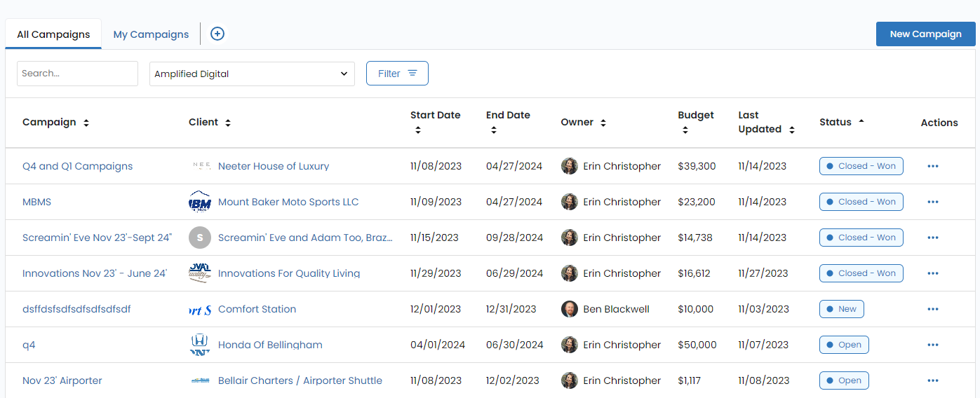Open the Closed - Won status for Q4 and Q1 Campaigns
980x398 pixels.
point(861,166)
